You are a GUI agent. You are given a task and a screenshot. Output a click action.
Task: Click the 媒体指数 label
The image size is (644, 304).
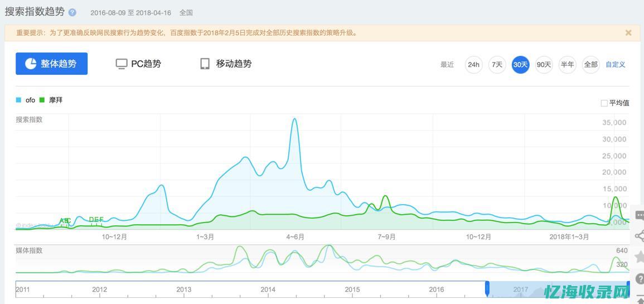coord(29,250)
